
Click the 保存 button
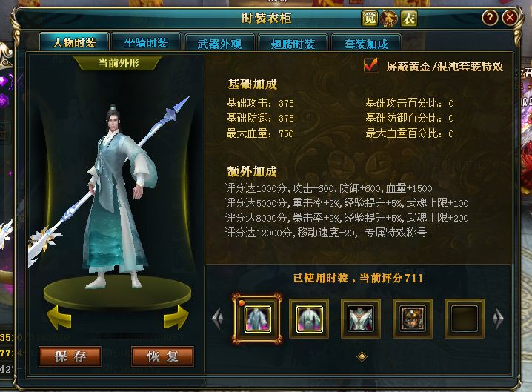tap(70, 356)
